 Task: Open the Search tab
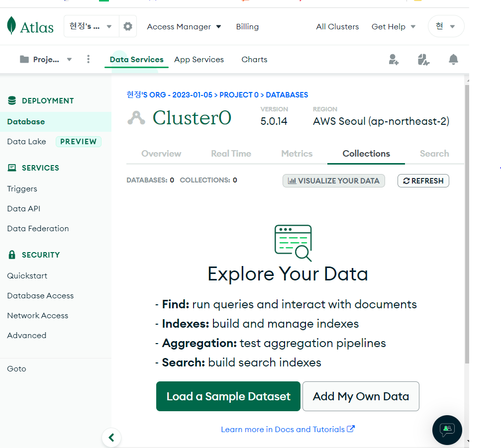(x=434, y=154)
